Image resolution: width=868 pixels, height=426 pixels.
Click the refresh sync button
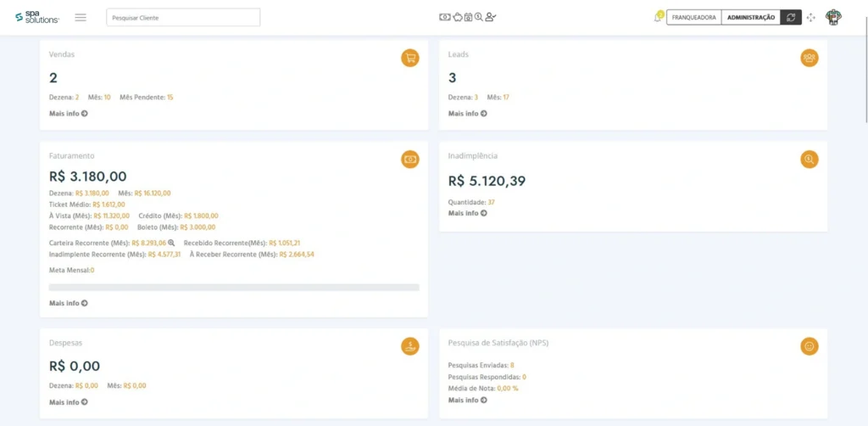click(791, 17)
